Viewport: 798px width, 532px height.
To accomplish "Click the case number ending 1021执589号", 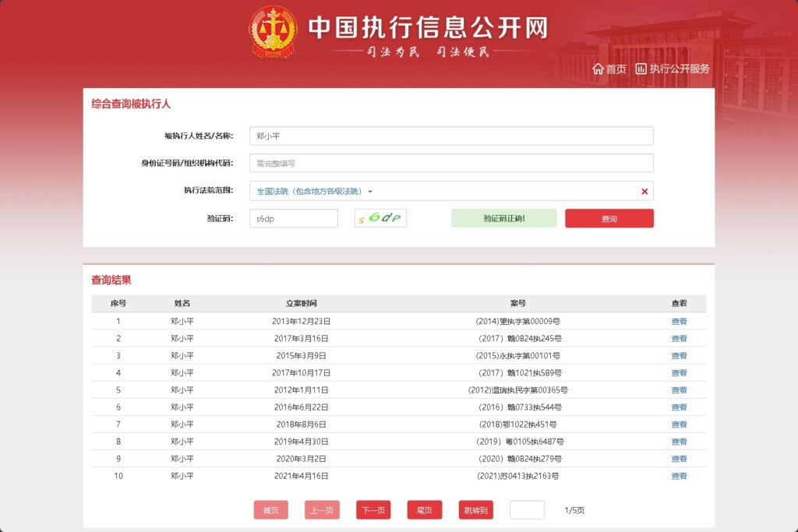I will 520,373.
